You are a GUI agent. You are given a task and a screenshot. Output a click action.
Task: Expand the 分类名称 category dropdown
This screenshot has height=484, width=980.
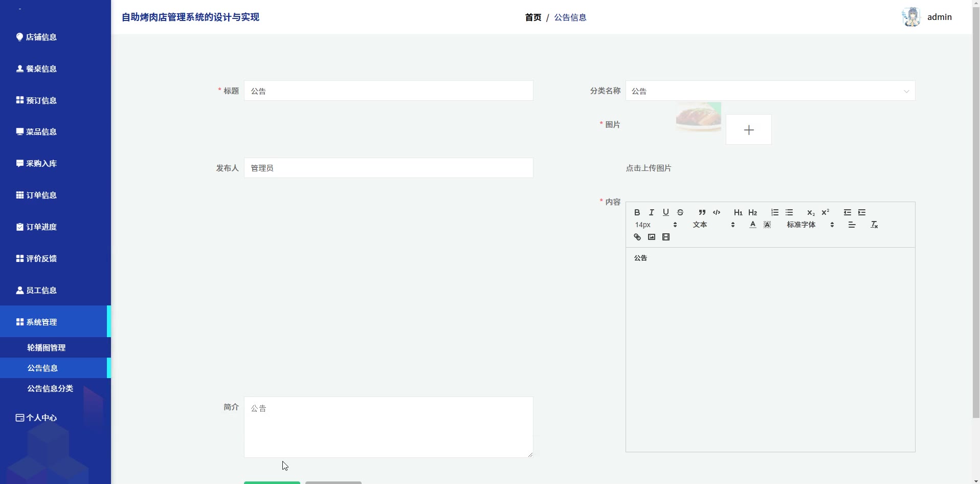point(770,91)
